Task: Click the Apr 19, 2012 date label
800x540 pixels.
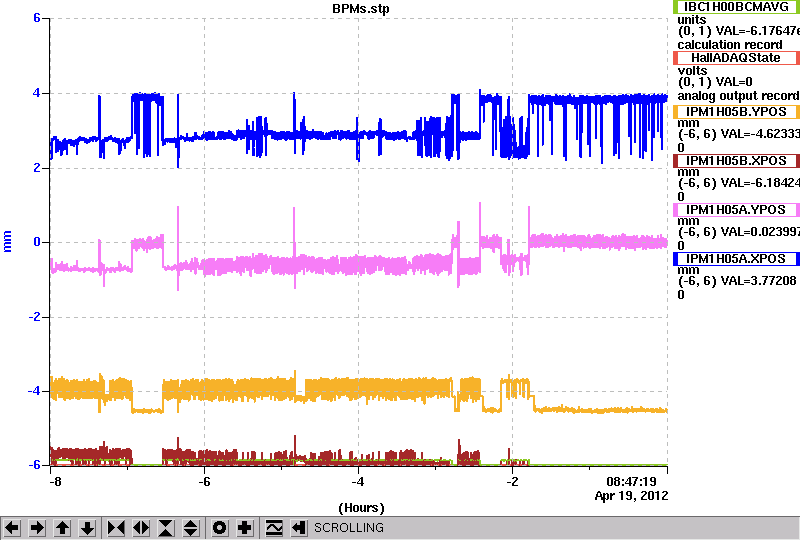Action: [631, 496]
